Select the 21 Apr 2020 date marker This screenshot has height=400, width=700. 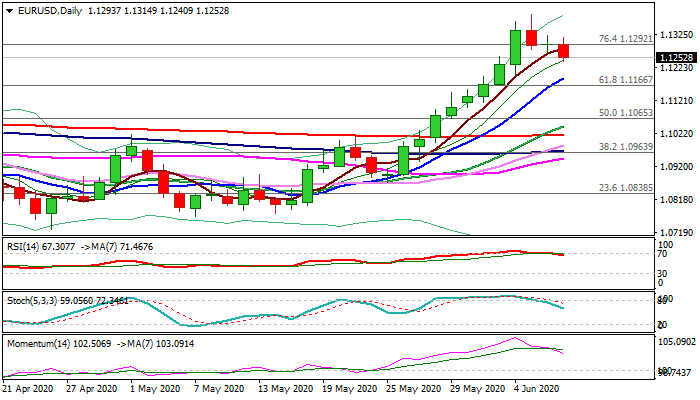click(x=30, y=389)
